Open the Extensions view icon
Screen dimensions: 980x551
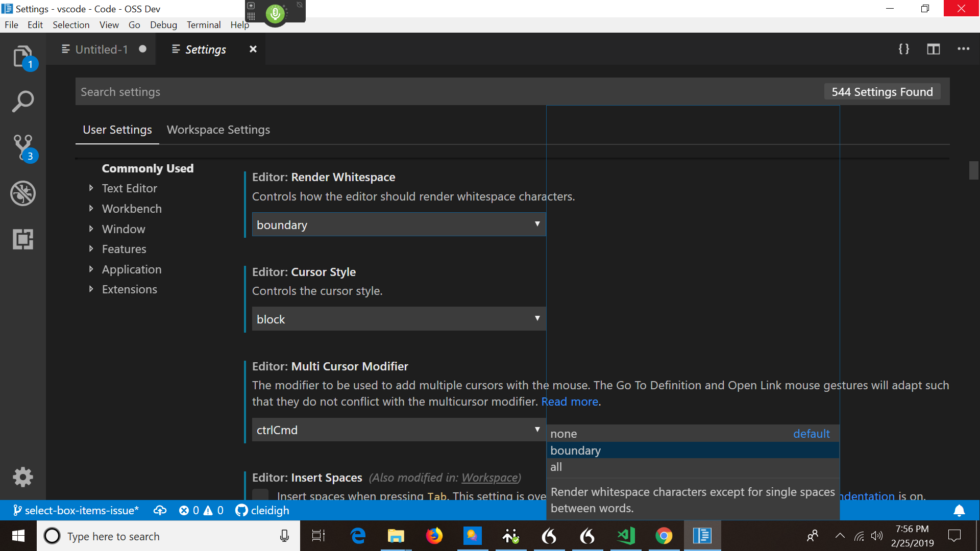[x=23, y=239]
